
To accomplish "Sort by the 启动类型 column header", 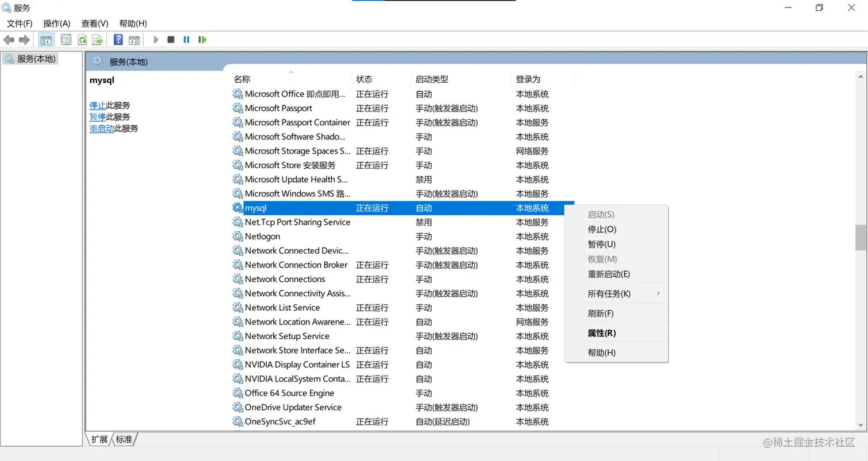I will (462, 79).
